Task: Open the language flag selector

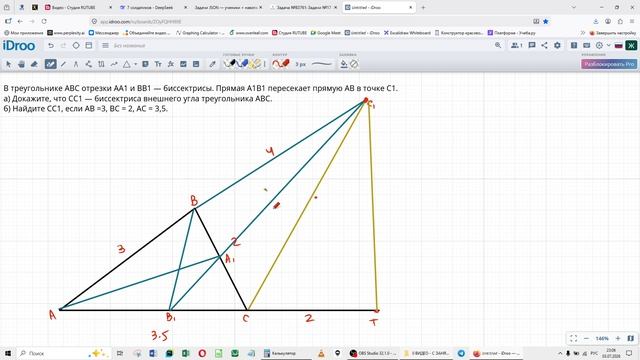Action: (x=618, y=46)
